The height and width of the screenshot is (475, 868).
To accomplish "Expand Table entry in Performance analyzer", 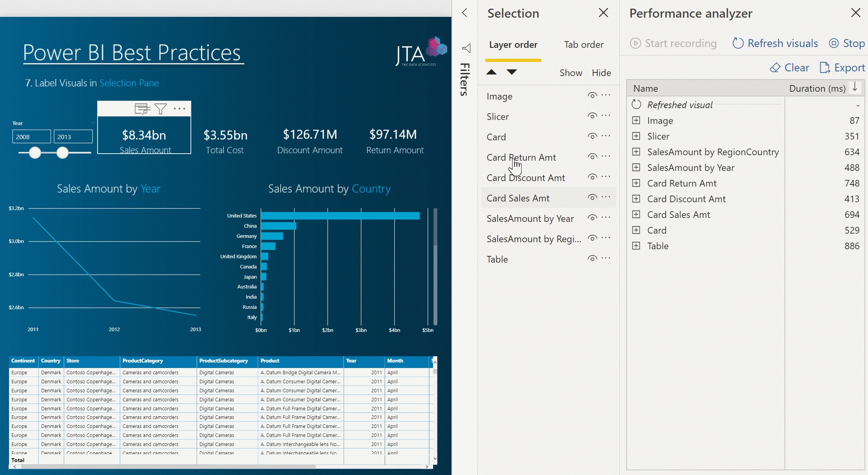I will tap(636, 246).
